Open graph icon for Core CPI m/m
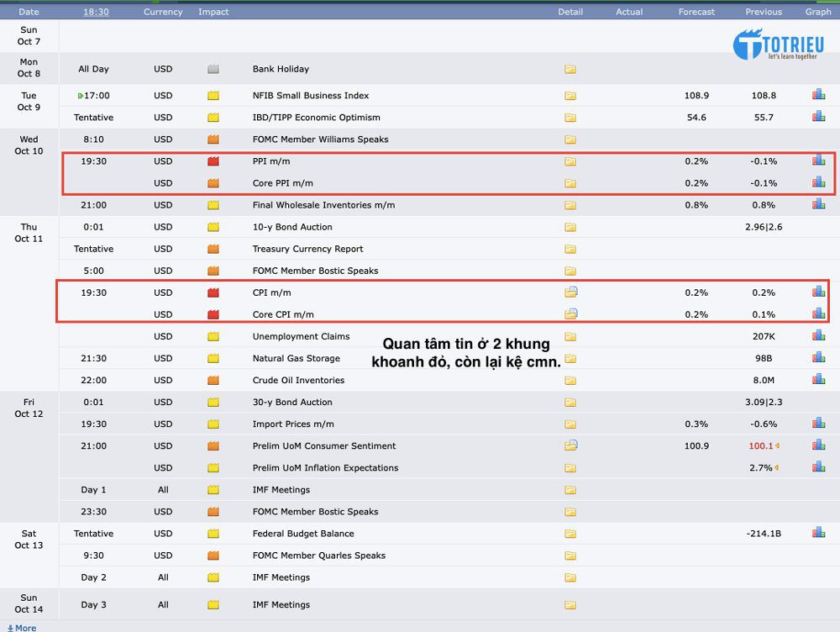The height and width of the screenshot is (632, 840). point(818,313)
